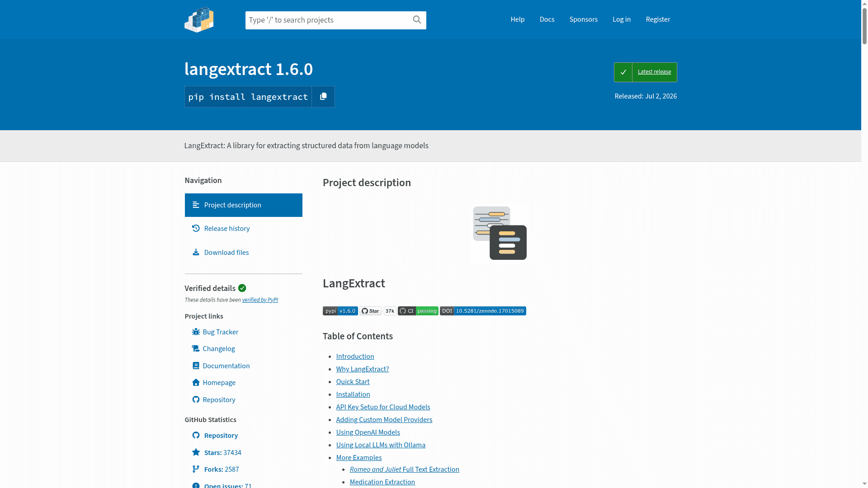Click the 'Released: Jul 2, 2026' text

[x=646, y=96]
